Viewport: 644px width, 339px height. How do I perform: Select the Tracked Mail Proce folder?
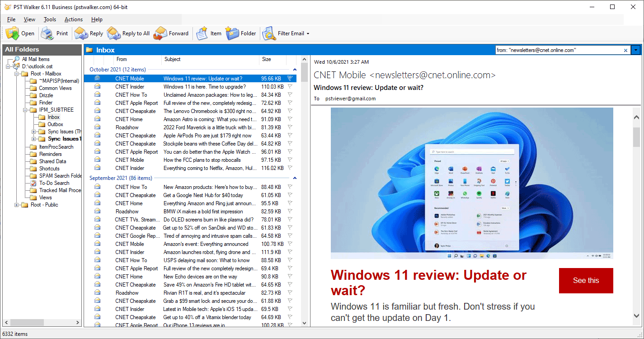pyautogui.click(x=60, y=190)
